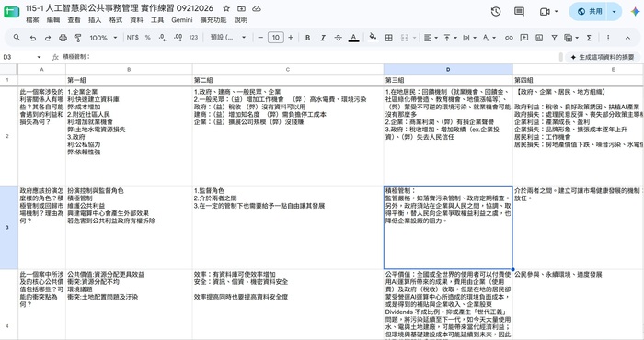Toggle bold formatting
The width and height of the screenshot is (644, 340).
307,38
